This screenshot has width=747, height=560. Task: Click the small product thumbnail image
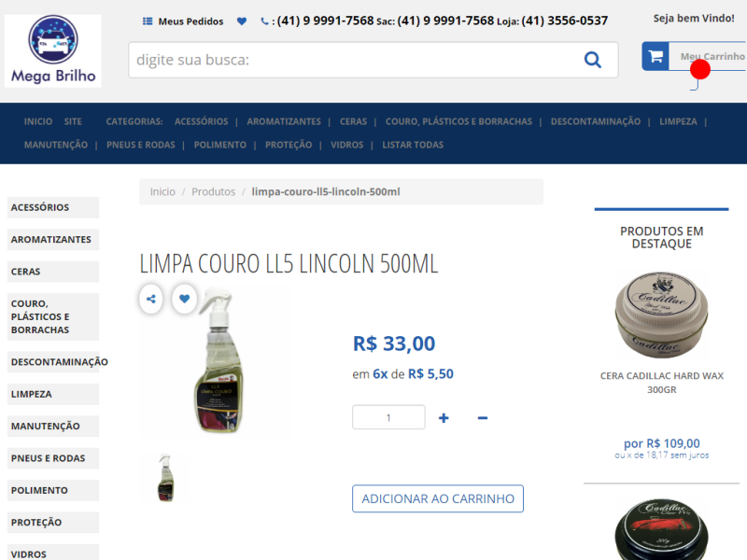click(x=165, y=478)
